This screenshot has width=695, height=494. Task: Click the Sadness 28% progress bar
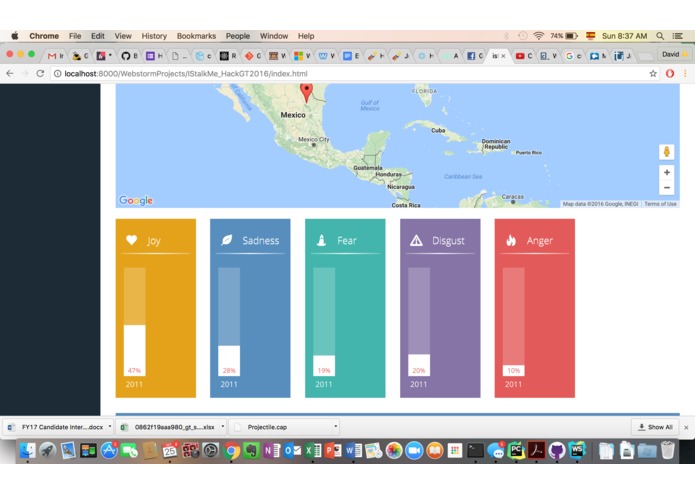[229, 322]
